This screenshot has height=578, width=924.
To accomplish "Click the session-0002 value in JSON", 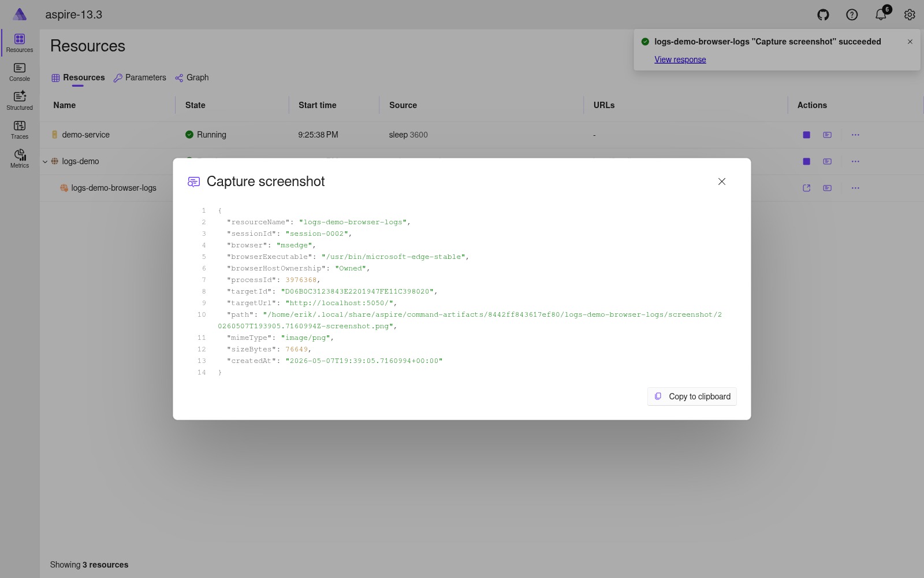I will 316,234.
